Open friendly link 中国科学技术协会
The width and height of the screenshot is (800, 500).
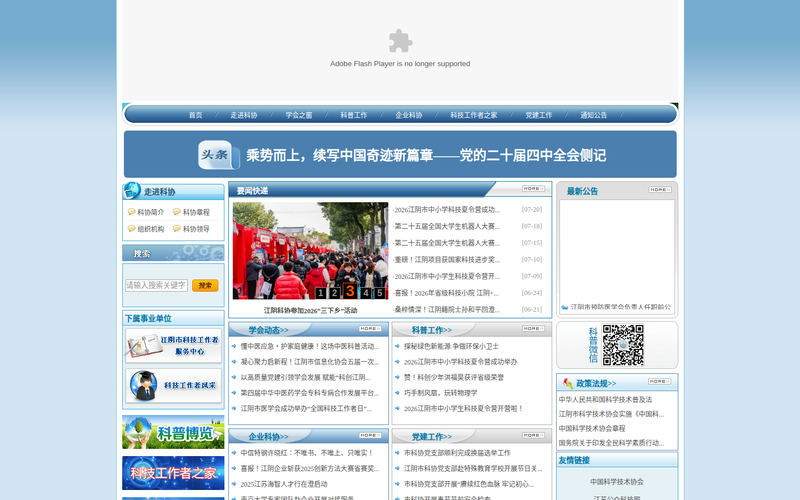(616, 482)
